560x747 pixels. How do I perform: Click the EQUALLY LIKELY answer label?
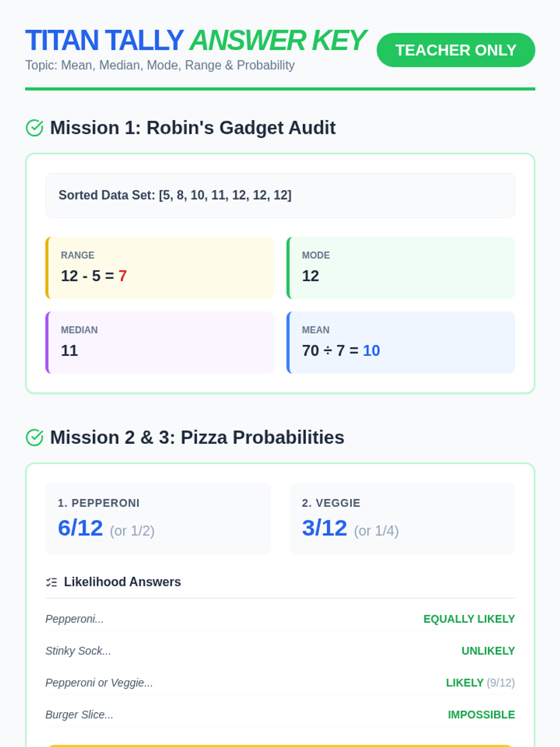point(469,619)
